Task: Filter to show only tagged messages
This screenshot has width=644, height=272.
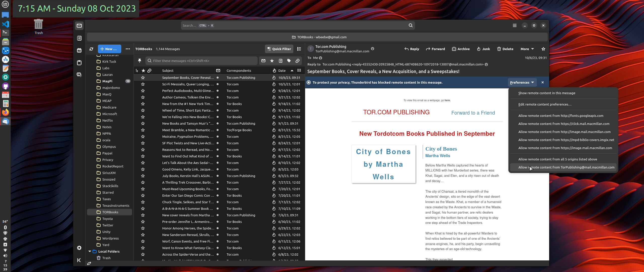Action: click(x=289, y=61)
